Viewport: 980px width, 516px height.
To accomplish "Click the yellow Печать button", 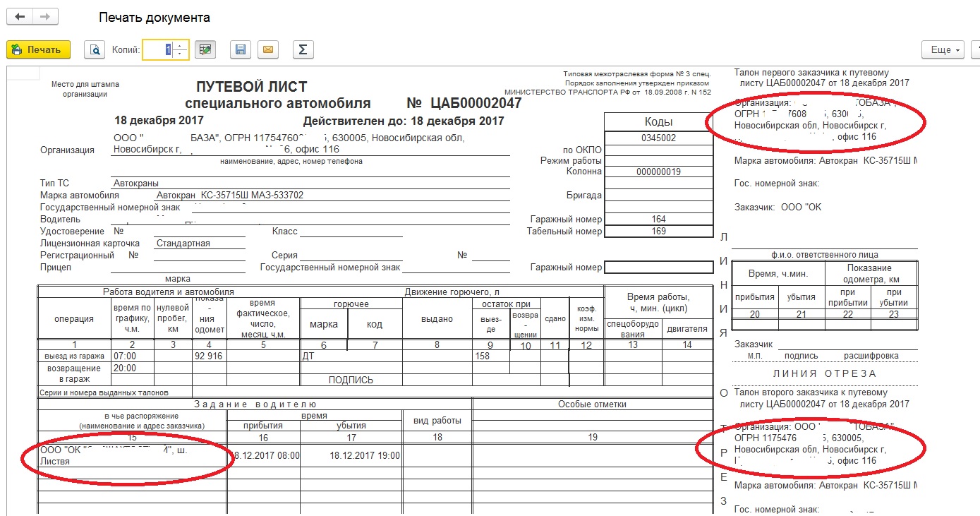I will 38,49.
